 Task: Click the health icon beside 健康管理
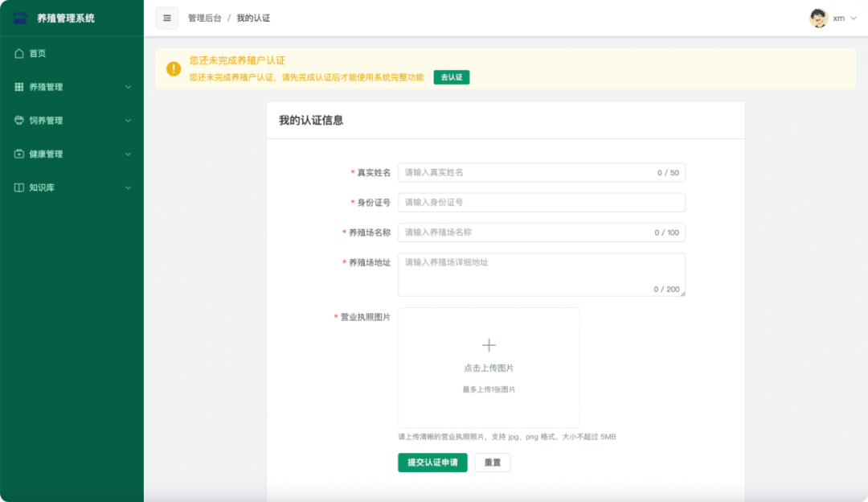pyautogui.click(x=20, y=154)
